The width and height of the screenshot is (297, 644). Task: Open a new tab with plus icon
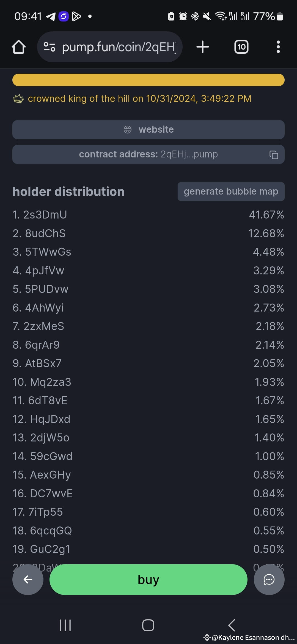(x=203, y=47)
